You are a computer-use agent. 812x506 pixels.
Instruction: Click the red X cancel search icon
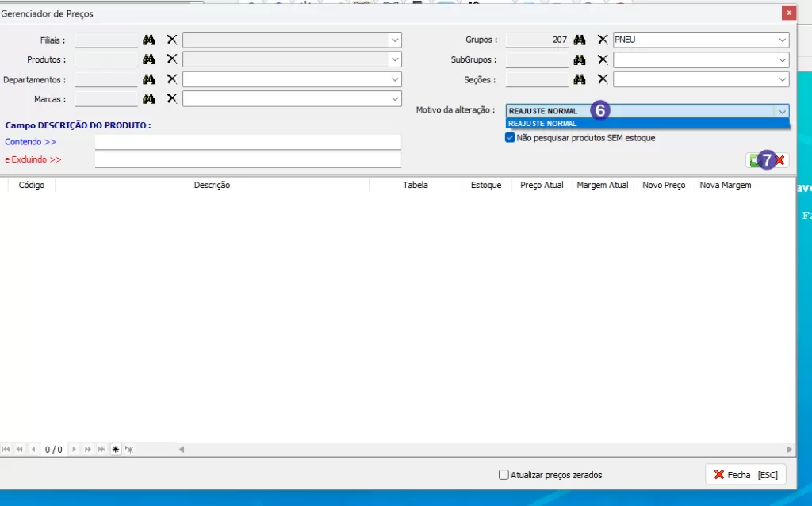coord(780,160)
